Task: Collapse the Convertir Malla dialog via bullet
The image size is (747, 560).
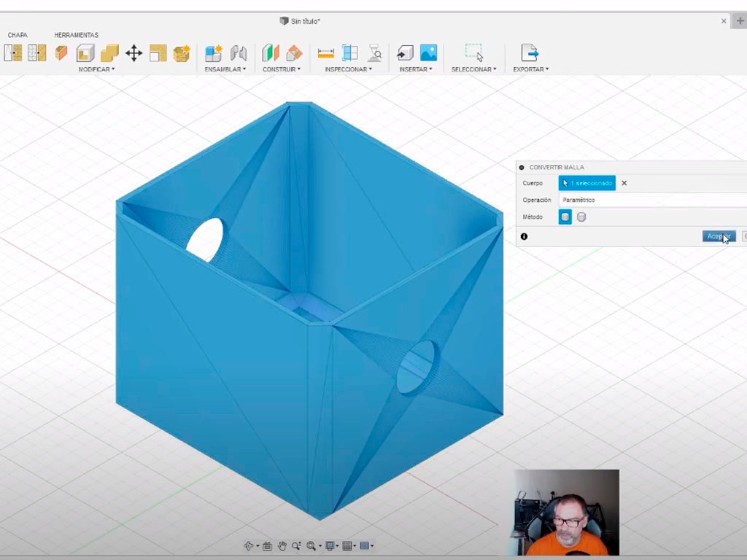Action: coord(522,168)
